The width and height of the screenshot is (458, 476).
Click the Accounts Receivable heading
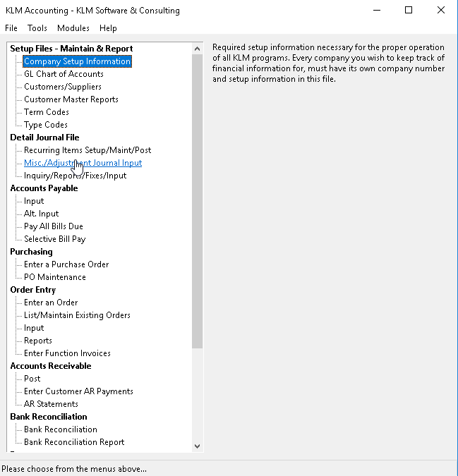point(51,366)
